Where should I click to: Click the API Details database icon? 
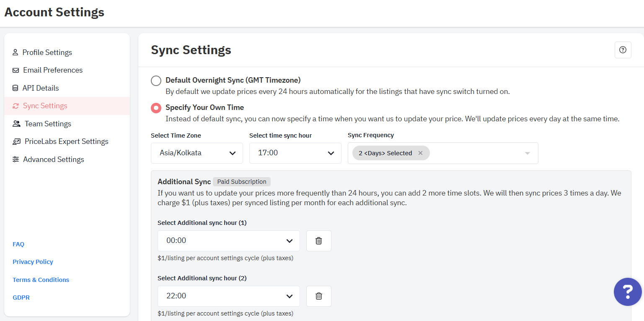coord(16,88)
